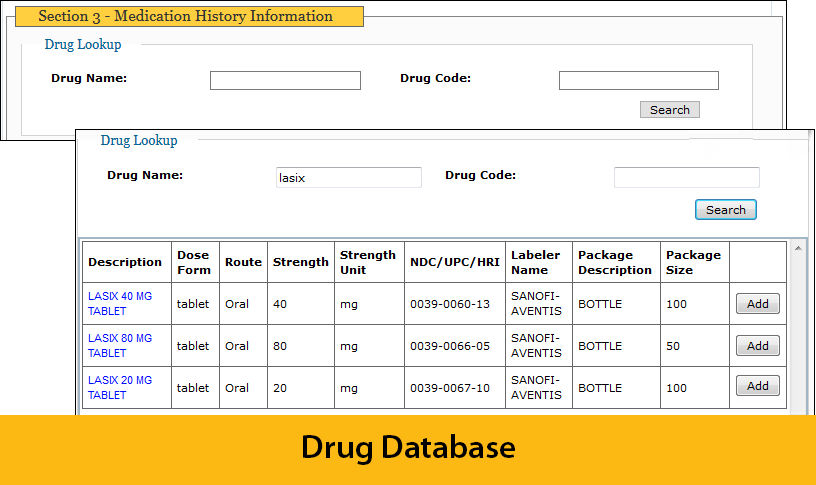The height and width of the screenshot is (485, 816).
Task: Click the NDC/UPC/HRI column header
Action: tap(454, 262)
